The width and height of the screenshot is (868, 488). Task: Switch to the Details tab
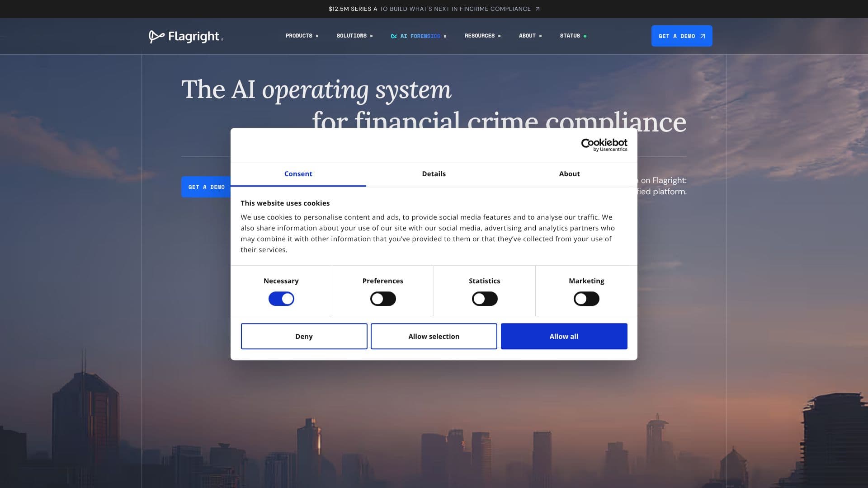click(x=434, y=174)
